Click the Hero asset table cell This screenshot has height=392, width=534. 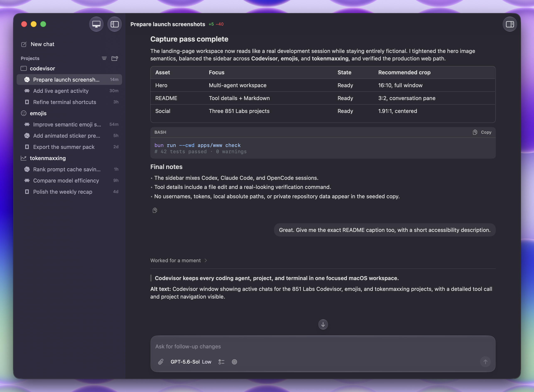(161, 85)
